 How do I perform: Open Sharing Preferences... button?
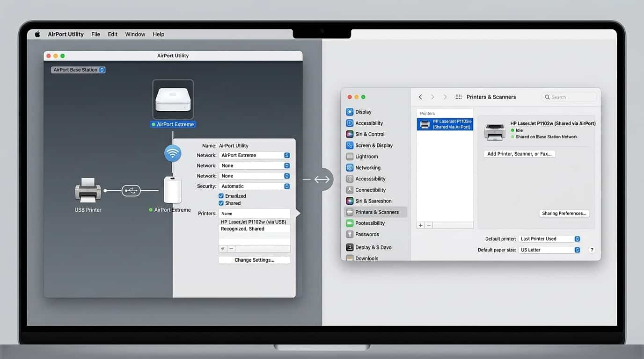[x=564, y=213]
